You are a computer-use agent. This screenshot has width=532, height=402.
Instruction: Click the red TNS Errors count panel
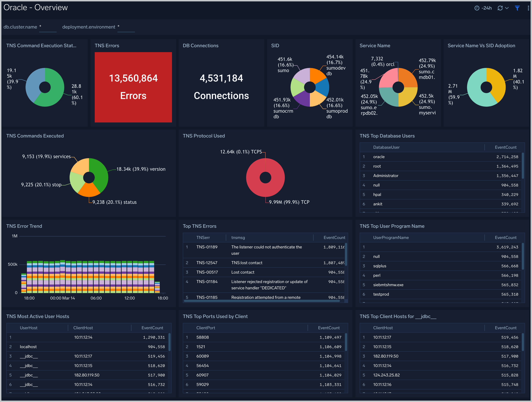click(133, 87)
